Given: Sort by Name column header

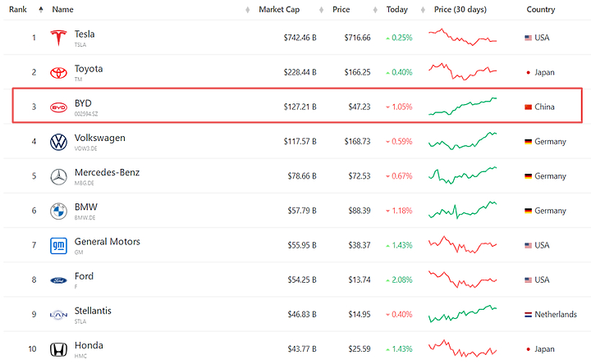Looking at the screenshot, I should (62, 9).
